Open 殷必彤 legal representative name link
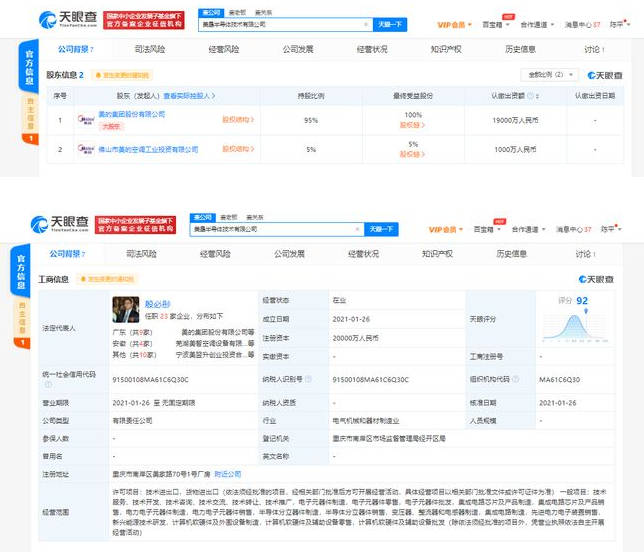 pyautogui.click(x=158, y=304)
